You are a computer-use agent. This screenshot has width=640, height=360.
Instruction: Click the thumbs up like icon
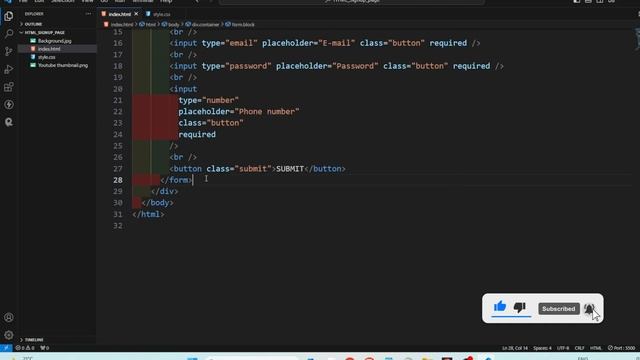[x=500, y=307]
